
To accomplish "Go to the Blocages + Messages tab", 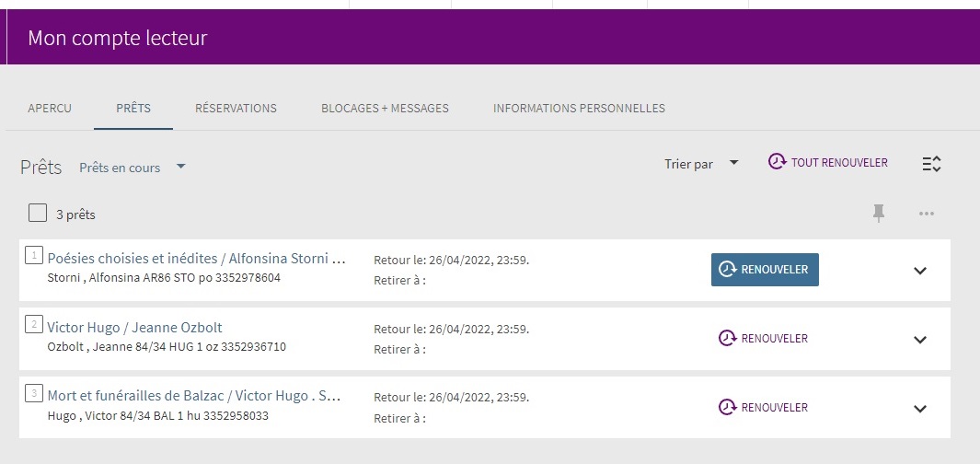I will 385,109.
